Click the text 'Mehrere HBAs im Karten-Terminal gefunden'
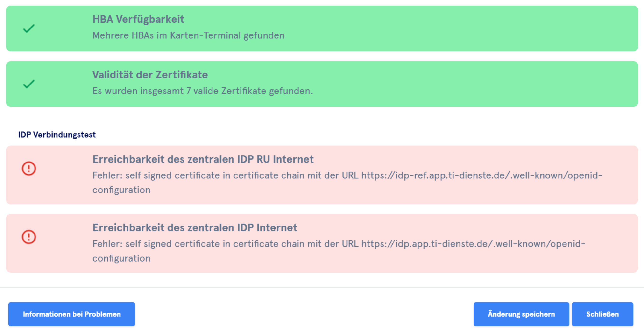Viewport: 644px width, 333px height. (189, 35)
